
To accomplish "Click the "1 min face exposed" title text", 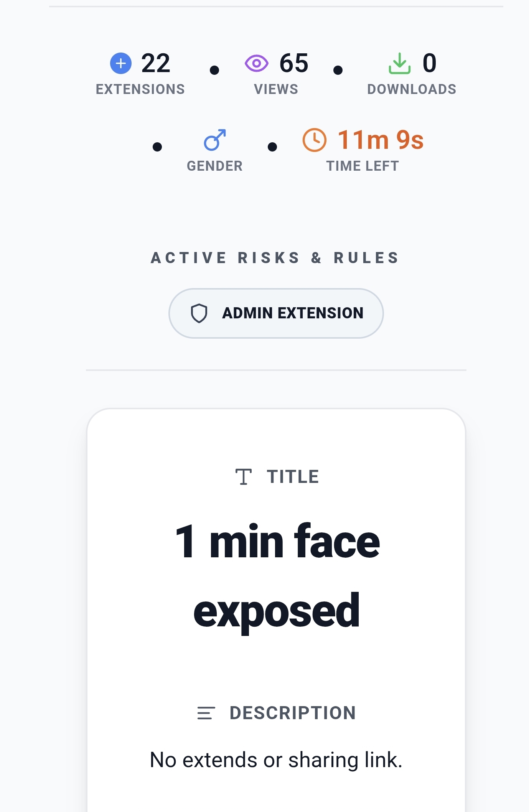I will (277, 575).
